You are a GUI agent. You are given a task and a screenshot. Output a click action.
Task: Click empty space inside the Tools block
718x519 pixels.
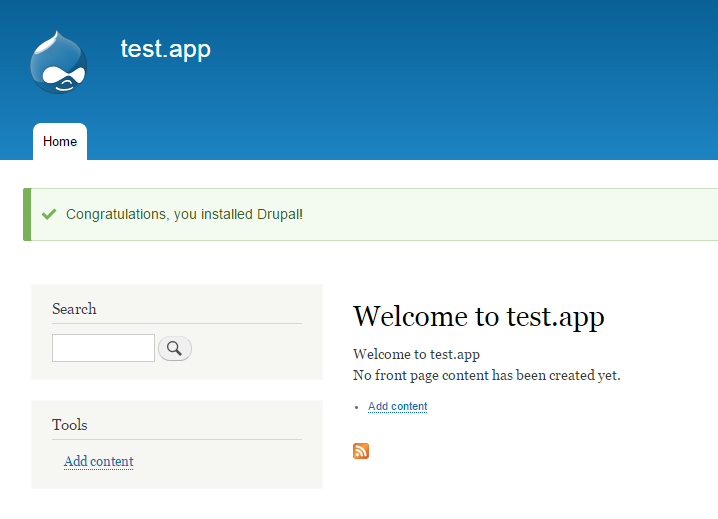(x=240, y=463)
